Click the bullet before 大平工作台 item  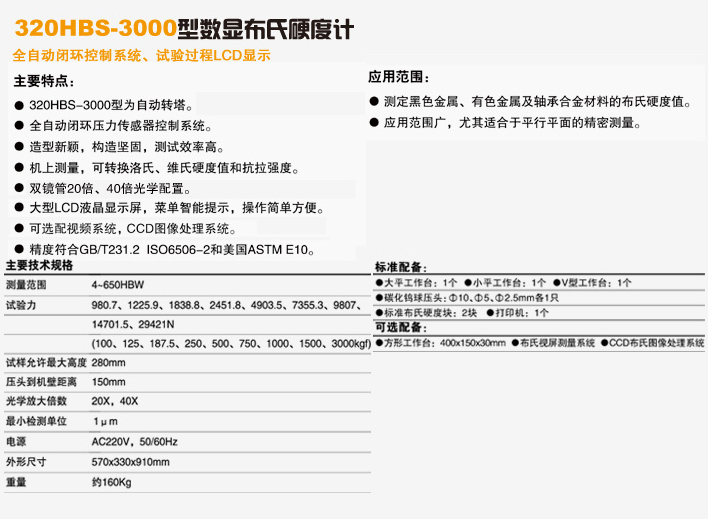click(379, 283)
